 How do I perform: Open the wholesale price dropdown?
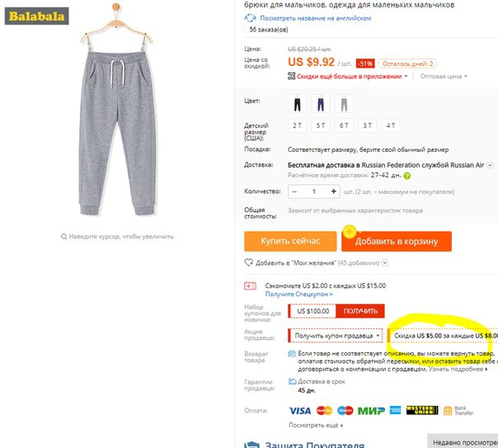(444, 76)
